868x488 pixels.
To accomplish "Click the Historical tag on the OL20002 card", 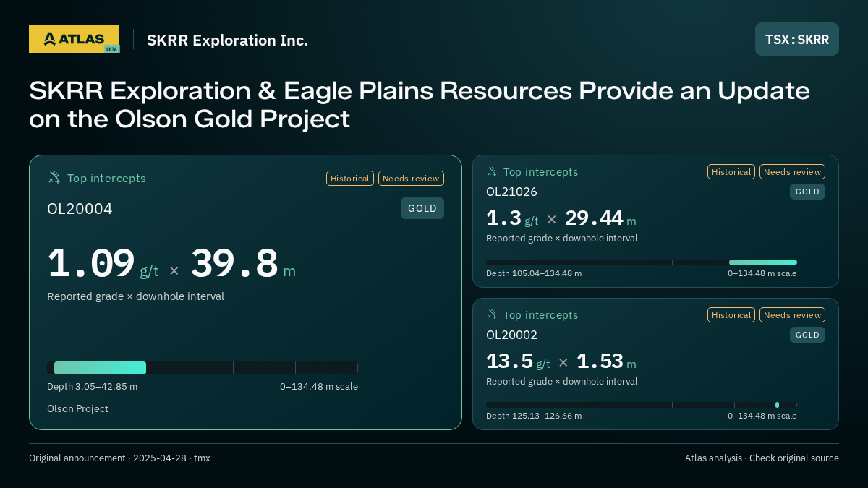I will pos(731,315).
